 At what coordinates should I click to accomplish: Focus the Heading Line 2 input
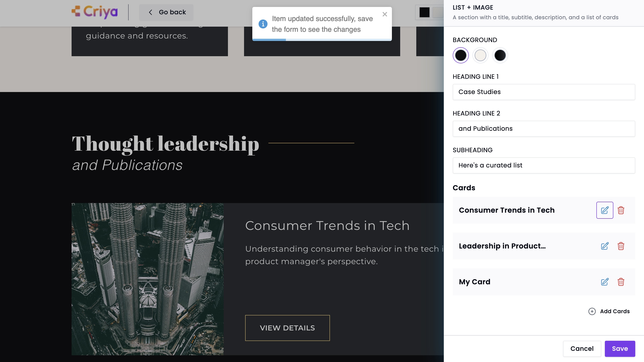pyautogui.click(x=544, y=129)
